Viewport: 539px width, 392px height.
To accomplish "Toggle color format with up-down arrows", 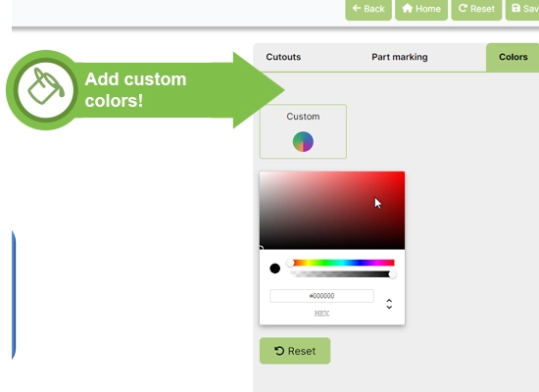I will coord(389,304).
